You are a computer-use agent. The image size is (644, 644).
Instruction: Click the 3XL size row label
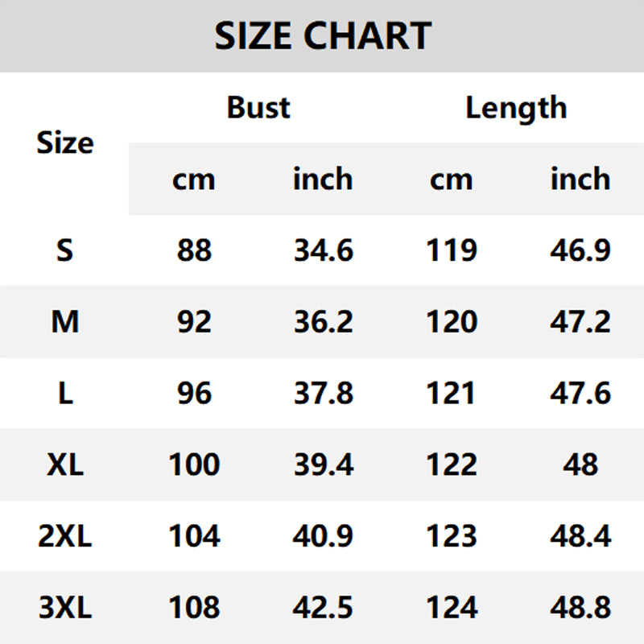(65, 607)
